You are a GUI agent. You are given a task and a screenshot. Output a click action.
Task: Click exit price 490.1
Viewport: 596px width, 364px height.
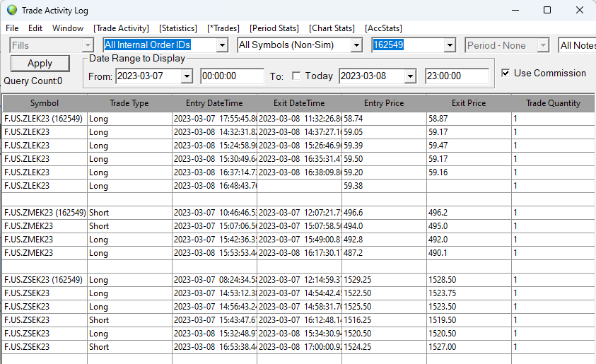(438, 252)
